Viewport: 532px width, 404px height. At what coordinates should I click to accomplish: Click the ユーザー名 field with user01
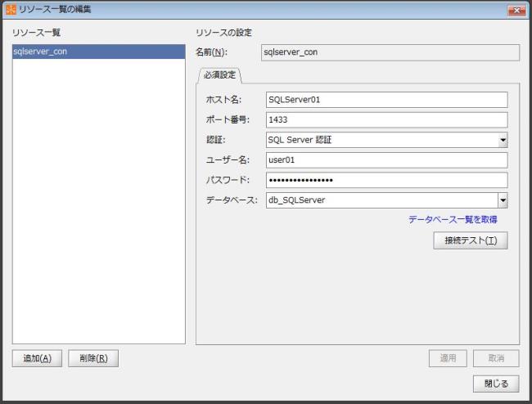point(386,160)
